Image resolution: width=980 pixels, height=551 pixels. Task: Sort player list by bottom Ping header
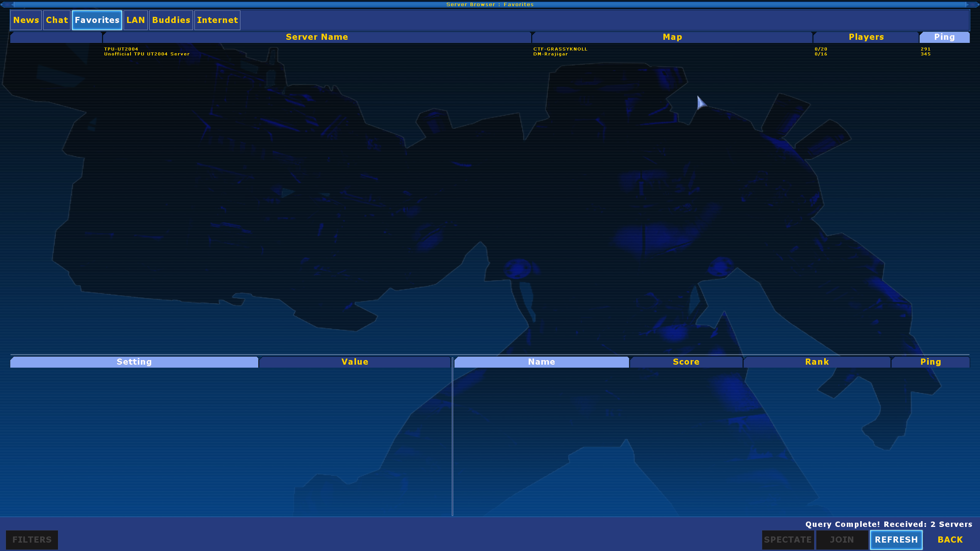931,362
